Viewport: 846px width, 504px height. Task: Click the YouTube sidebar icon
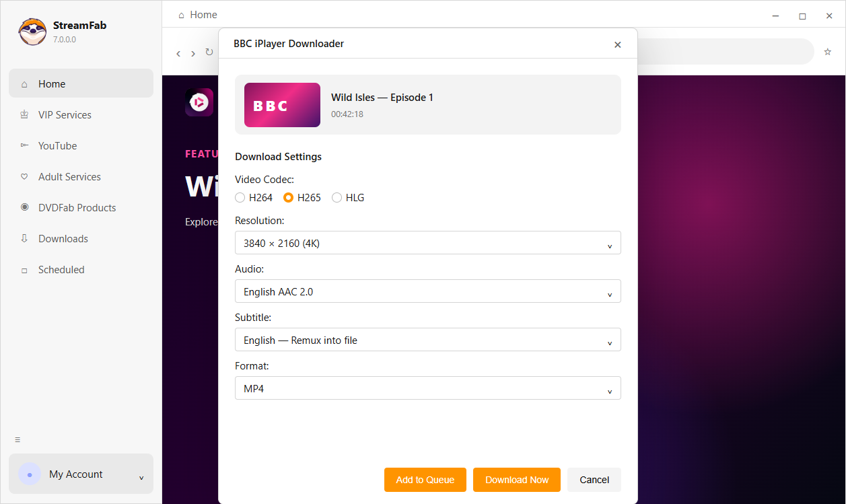(x=25, y=146)
